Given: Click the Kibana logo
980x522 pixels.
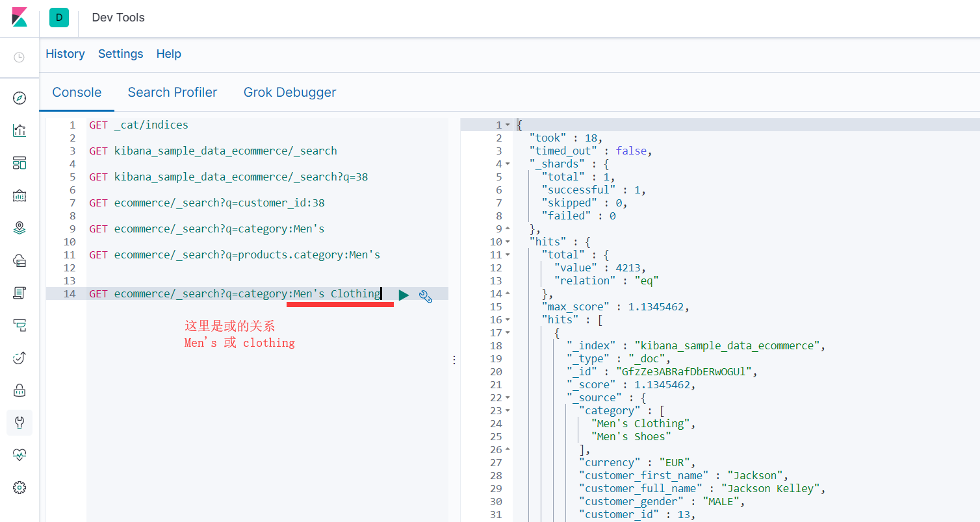Looking at the screenshot, I should [x=19, y=18].
